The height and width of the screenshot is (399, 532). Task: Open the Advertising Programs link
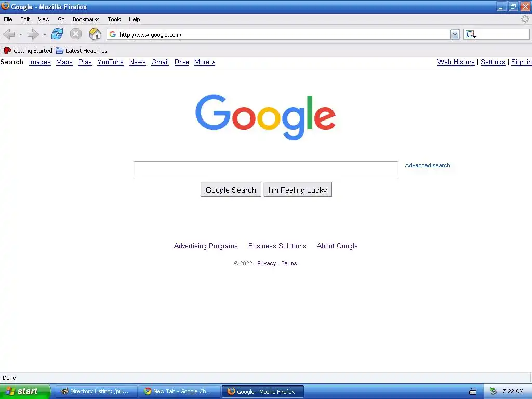[206, 246]
